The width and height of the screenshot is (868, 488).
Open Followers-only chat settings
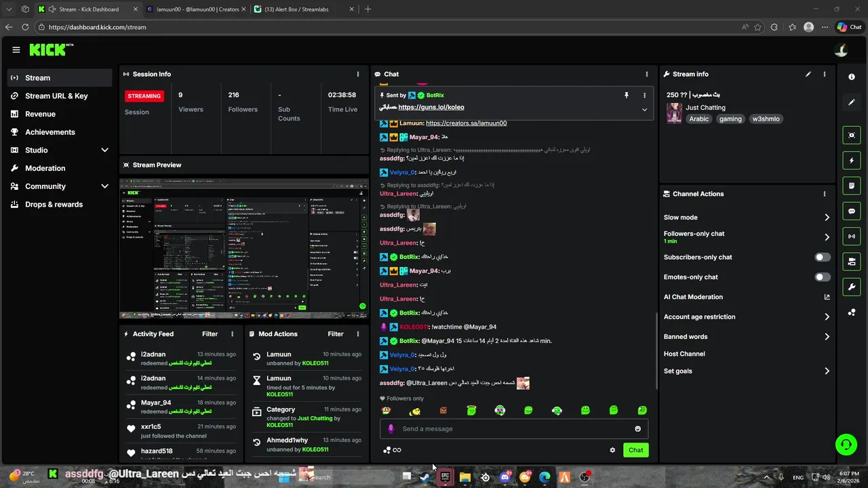point(747,237)
